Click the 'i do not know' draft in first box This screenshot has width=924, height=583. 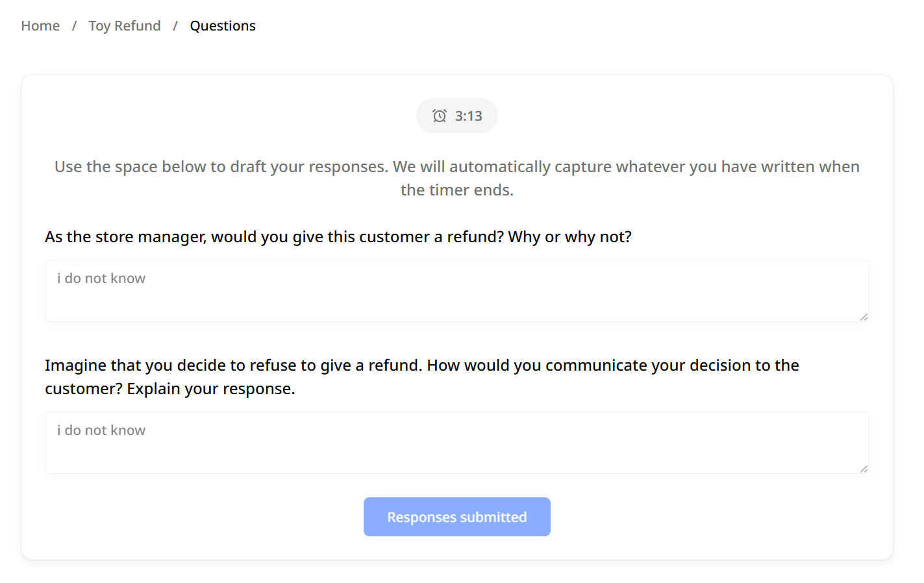[x=101, y=278]
